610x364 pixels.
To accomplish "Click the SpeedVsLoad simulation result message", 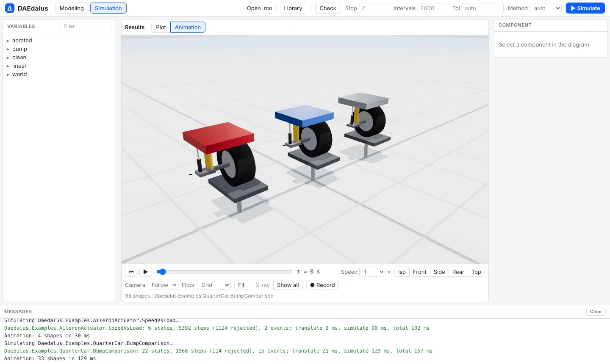I will coord(217,328).
